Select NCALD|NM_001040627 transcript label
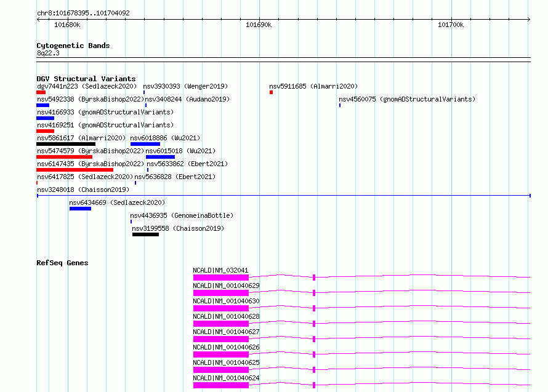Screen dimensions: 548x392 (x=226, y=332)
